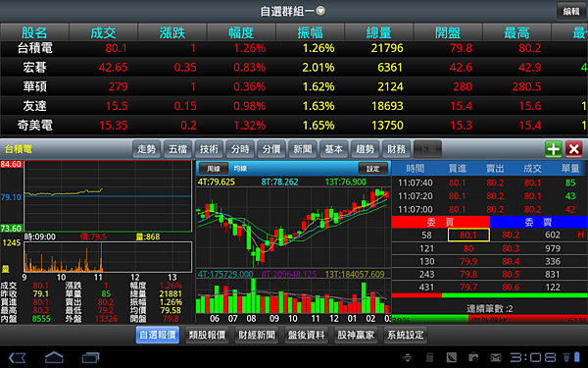Image resolution: width=588 pixels, height=368 pixels.
Task: Sort by 振幅 column header
Action: click(x=310, y=32)
